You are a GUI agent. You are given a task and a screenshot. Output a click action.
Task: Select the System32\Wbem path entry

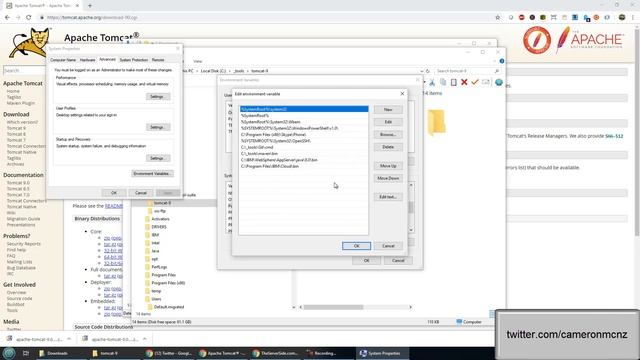tap(304, 122)
